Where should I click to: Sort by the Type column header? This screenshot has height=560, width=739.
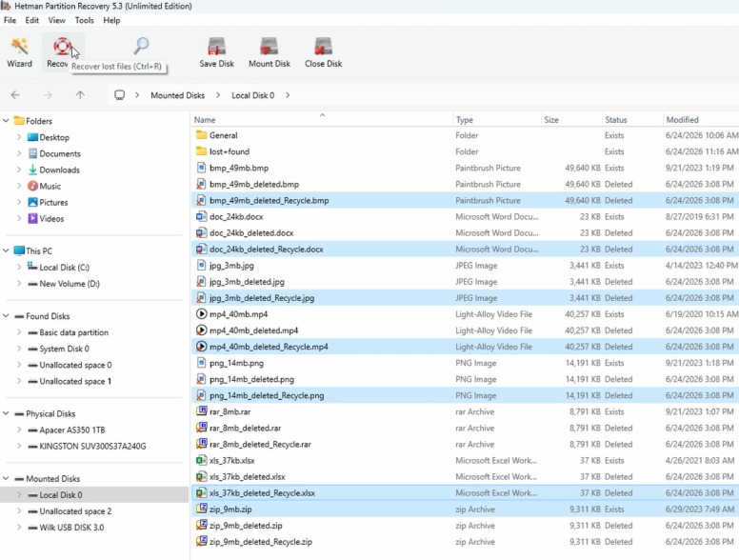click(x=497, y=120)
